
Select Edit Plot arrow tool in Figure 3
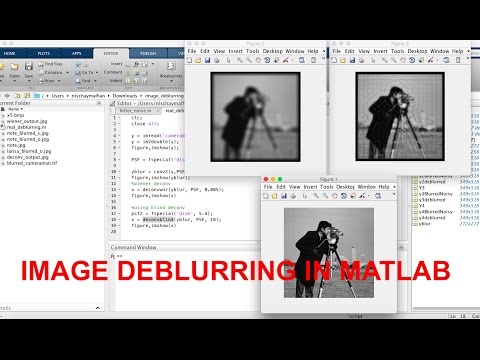click(x=373, y=60)
